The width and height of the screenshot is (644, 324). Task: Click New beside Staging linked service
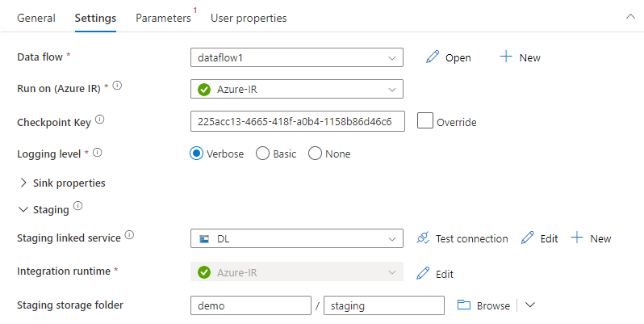(x=591, y=238)
